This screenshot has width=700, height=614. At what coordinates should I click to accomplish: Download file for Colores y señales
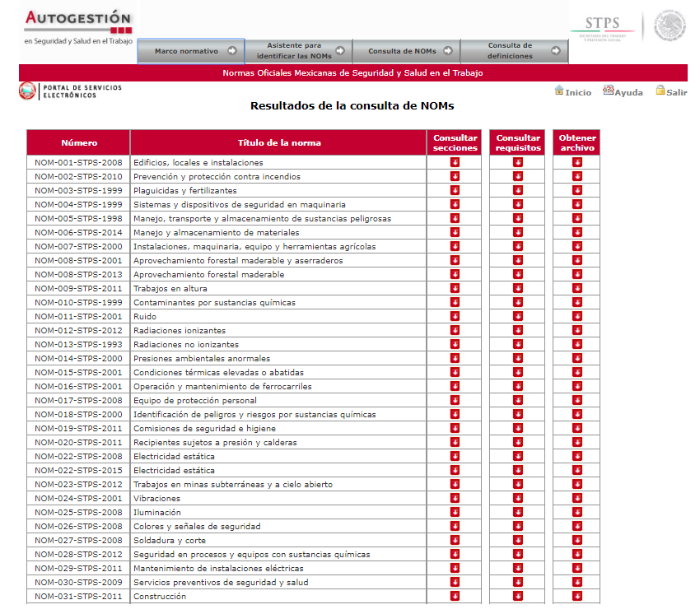point(576,526)
